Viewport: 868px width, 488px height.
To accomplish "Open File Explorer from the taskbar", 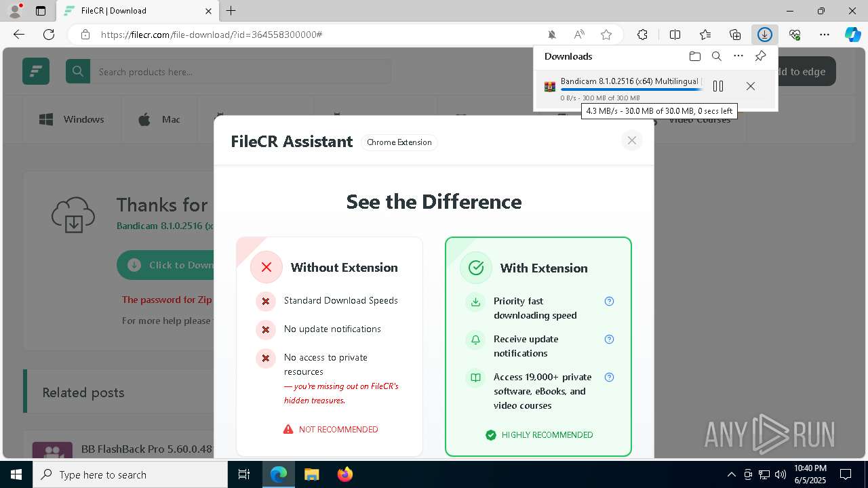I will 311,474.
